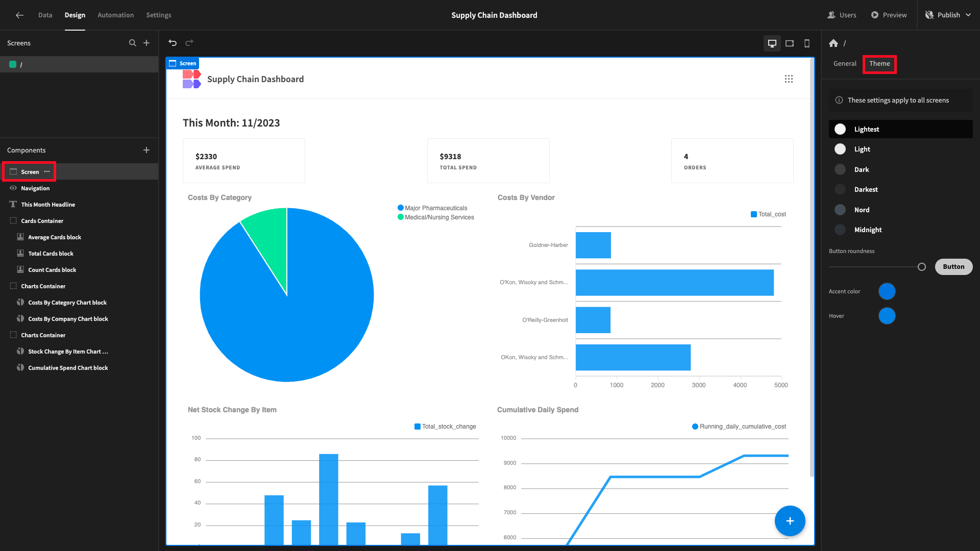980x551 pixels.
Task: Switch to mobile preview device
Action: click(807, 43)
